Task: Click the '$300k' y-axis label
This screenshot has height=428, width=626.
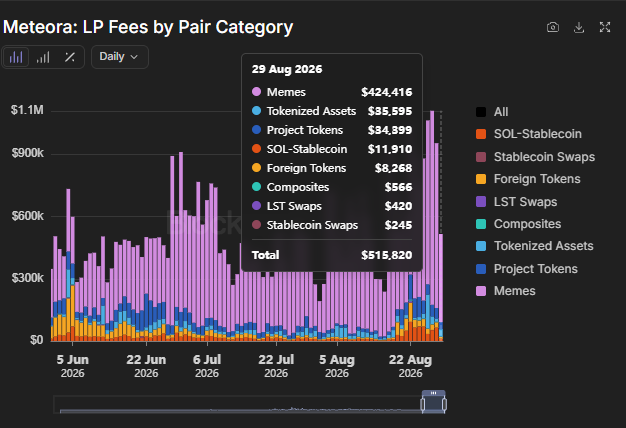Action: (x=28, y=278)
